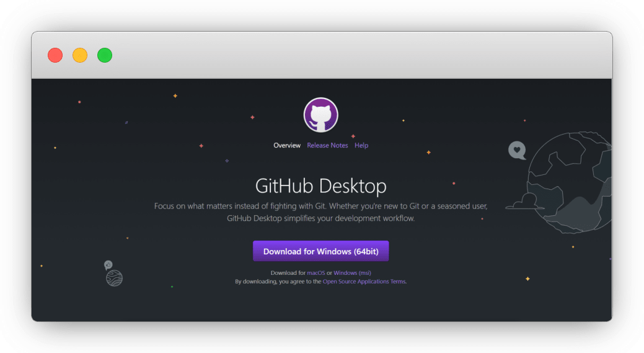Click the GitHub Desktop heading text
The image size is (644, 353).
[321, 185]
